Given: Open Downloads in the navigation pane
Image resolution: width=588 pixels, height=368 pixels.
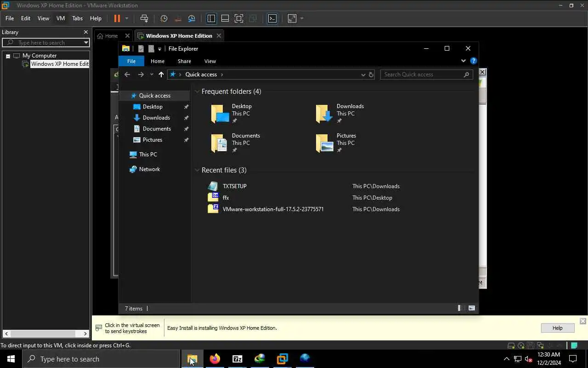Looking at the screenshot, I should (x=156, y=118).
